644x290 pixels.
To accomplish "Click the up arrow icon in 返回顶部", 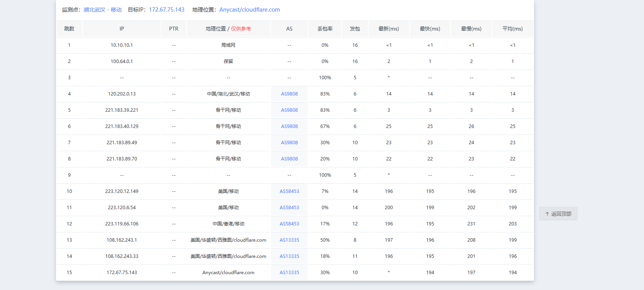I will click(x=547, y=214).
